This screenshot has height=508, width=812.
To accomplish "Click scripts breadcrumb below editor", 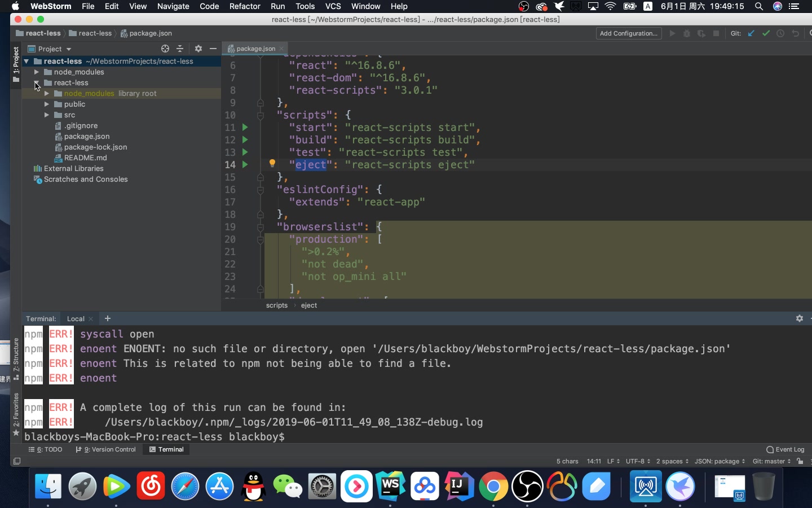I will pyautogui.click(x=276, y=305).
